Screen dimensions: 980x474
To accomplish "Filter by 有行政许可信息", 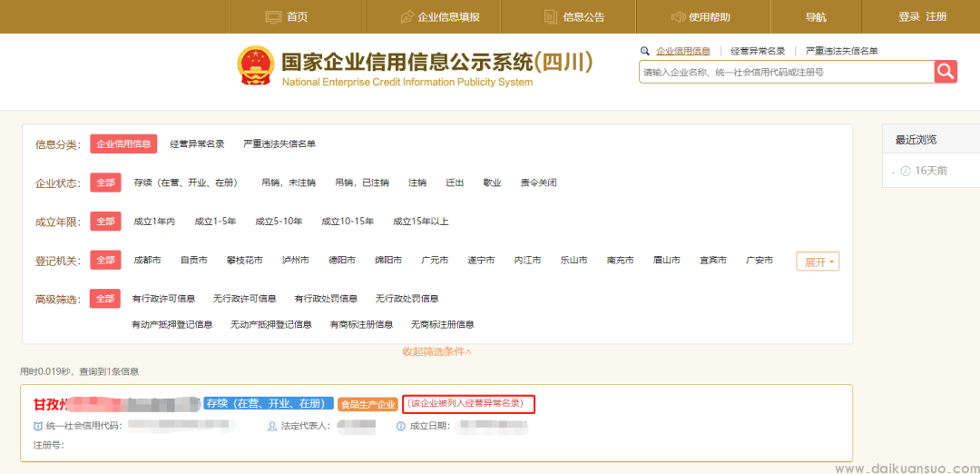I will 163,298.
